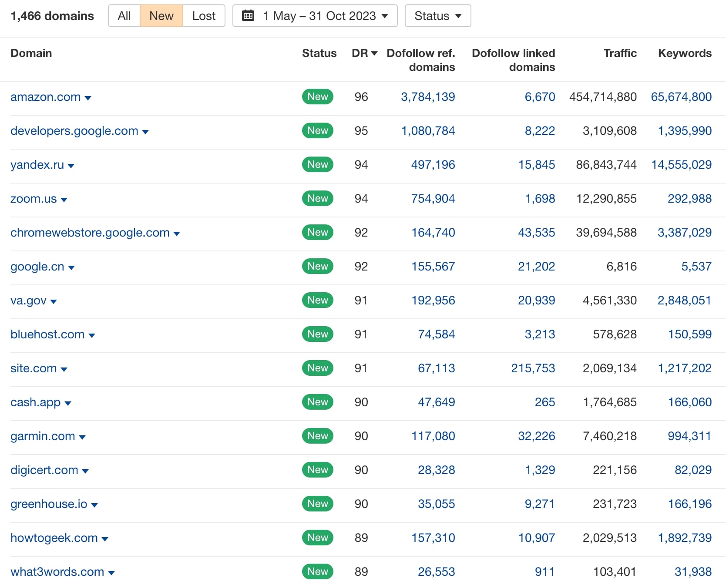Sort by Dofollow ref. domains column
The width and height of the screenshot is (726, 588).
click(x=421, y=60)
